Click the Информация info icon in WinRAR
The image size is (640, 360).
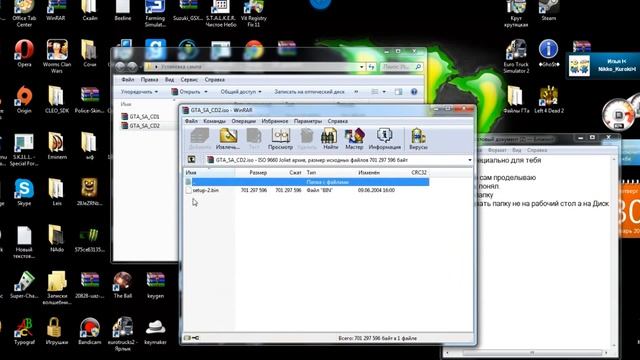pos(384,139)
